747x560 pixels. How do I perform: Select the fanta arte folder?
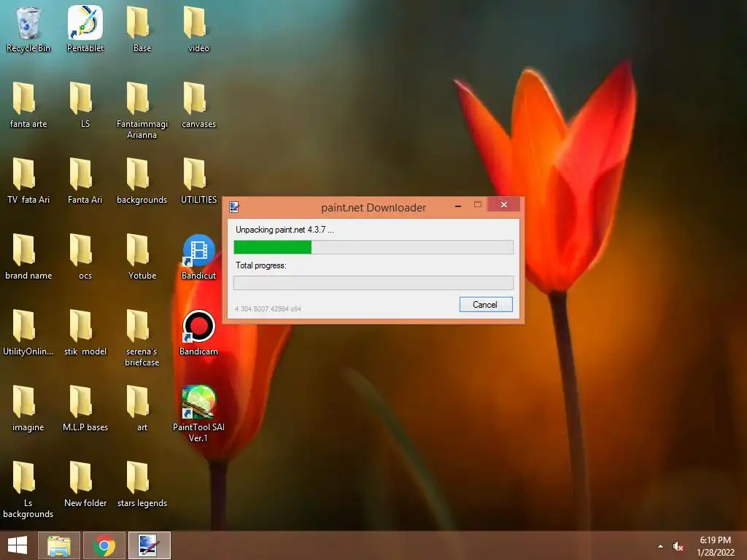point(28,105)
